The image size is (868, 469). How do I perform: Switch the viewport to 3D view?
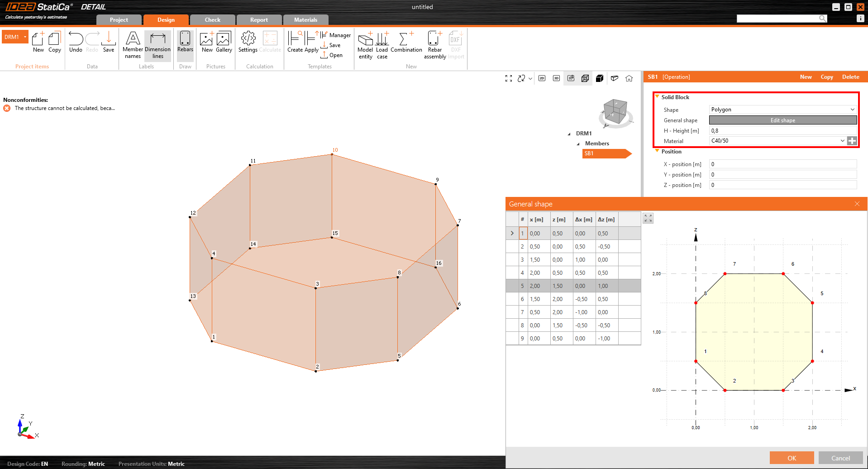coord(556,78)
